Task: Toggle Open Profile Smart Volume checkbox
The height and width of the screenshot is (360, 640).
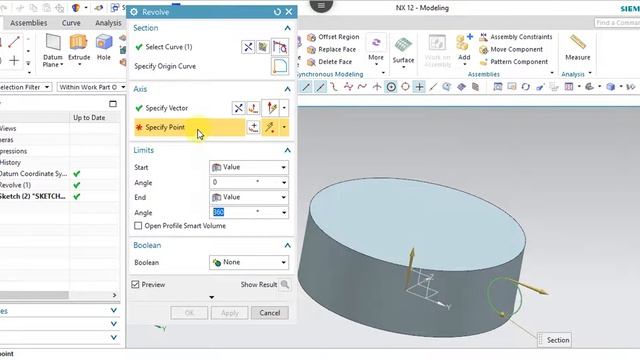Action: click(x=138, y=226)
